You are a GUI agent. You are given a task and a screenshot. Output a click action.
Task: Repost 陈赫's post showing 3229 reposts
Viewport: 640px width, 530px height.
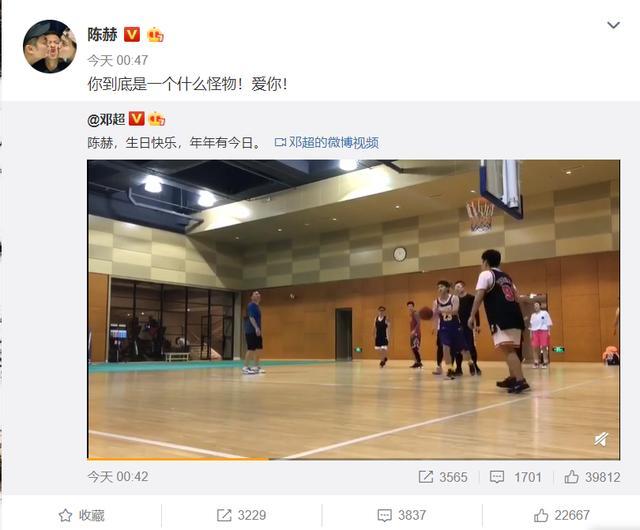241,515
